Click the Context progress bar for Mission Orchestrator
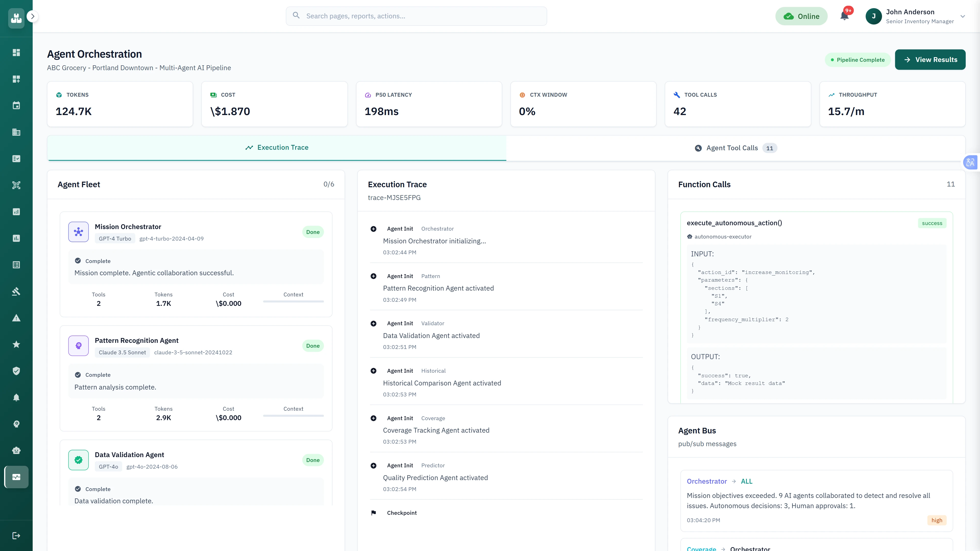The width and height of the screenshot is (980, 551). click(x=293, y=301)
